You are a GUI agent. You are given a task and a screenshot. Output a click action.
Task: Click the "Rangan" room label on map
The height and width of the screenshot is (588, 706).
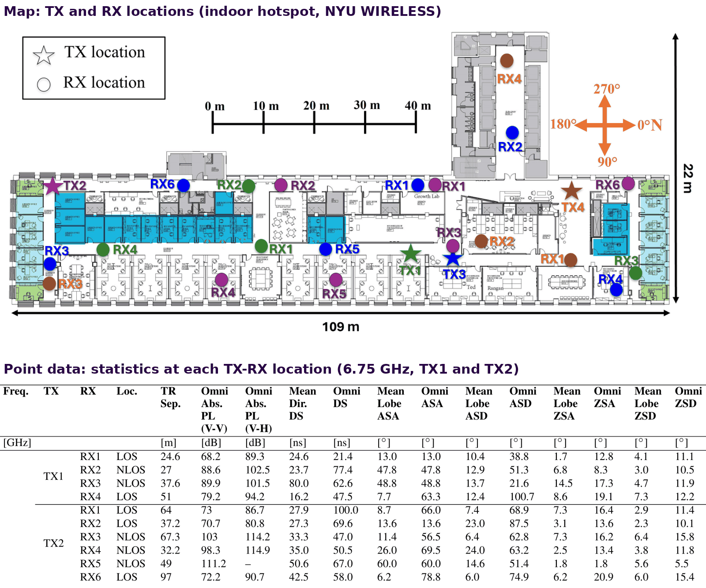click(x=496, y=288)
